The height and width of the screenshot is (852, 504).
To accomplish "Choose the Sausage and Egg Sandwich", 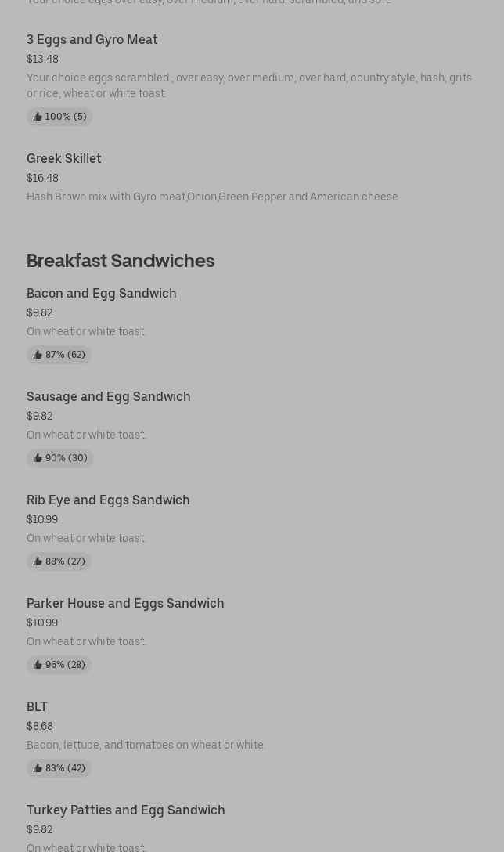I will (109, 397).
